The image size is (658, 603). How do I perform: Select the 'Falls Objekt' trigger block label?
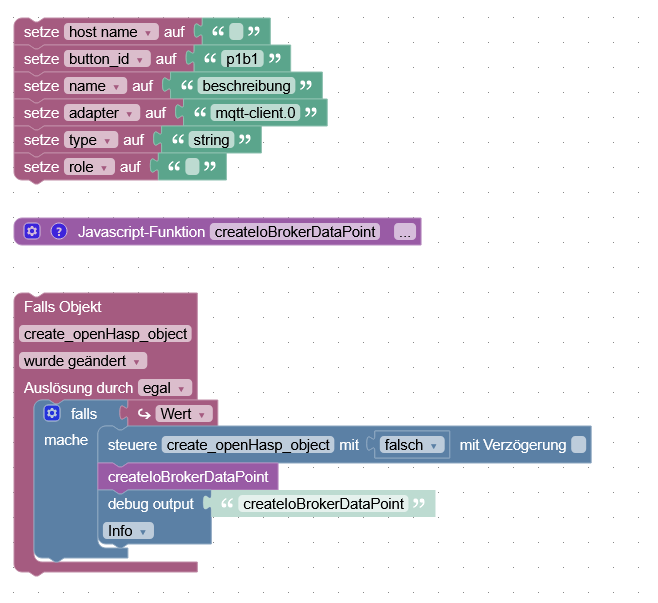(x=63, y=307)
